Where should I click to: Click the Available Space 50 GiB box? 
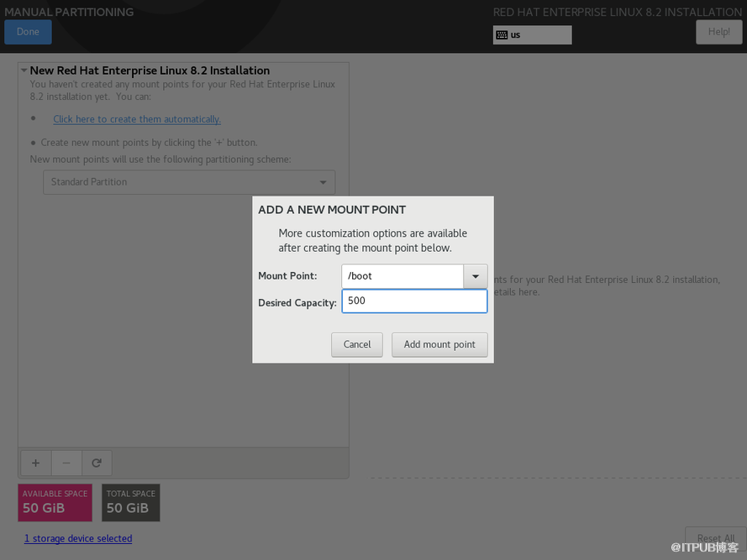pyautogui.click(x=55, y=502)
